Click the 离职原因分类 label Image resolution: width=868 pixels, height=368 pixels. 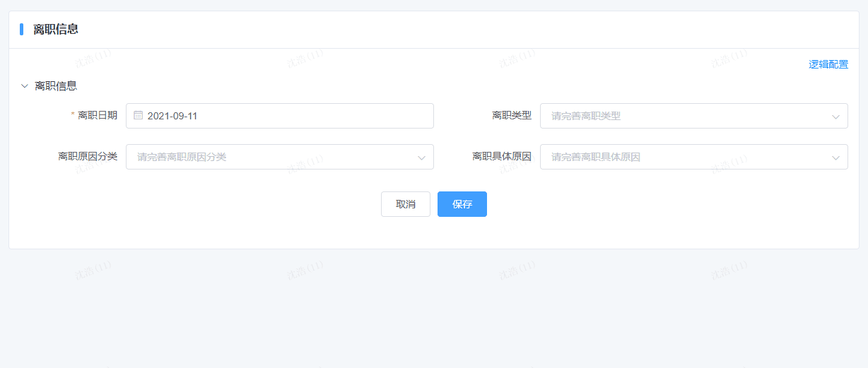click(x=88, y=156)
